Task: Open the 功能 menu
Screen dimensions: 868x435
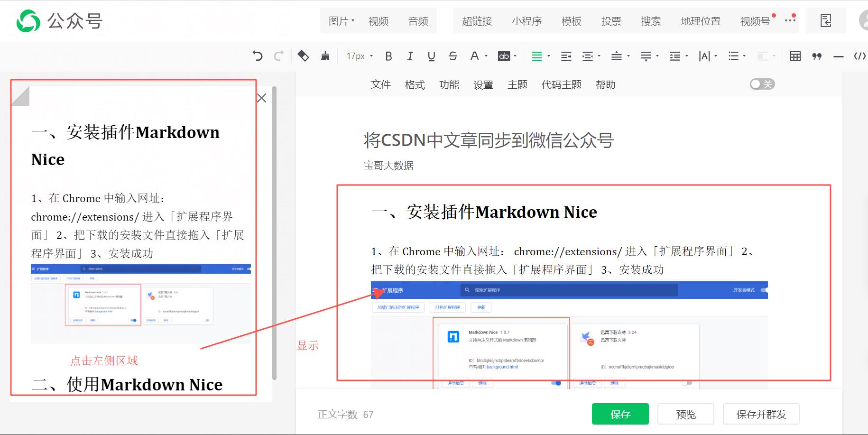Action: (449, 84)
